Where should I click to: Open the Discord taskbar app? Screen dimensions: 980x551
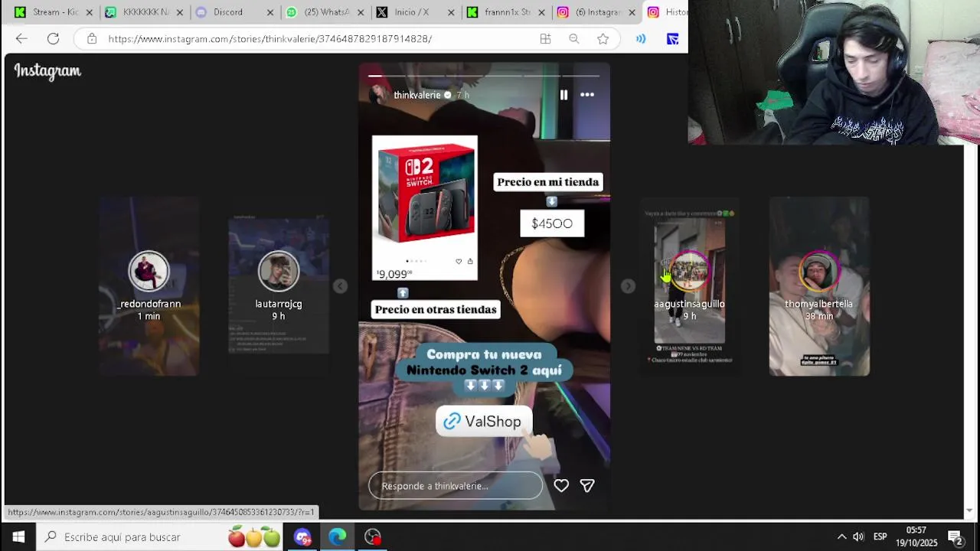pos(302,537)
